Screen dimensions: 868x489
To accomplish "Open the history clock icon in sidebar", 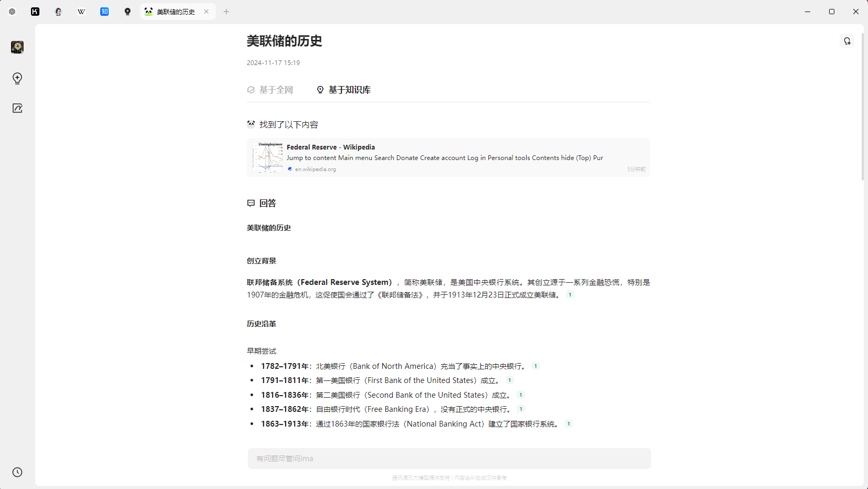I will point(17,472).
